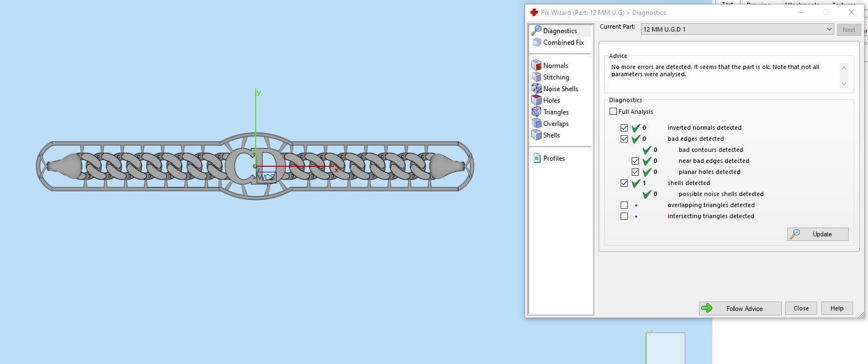Viewport: 868px width, 364px height.
Task: Toggle near bad edges detected checkbox
Action: click(635, 161)
